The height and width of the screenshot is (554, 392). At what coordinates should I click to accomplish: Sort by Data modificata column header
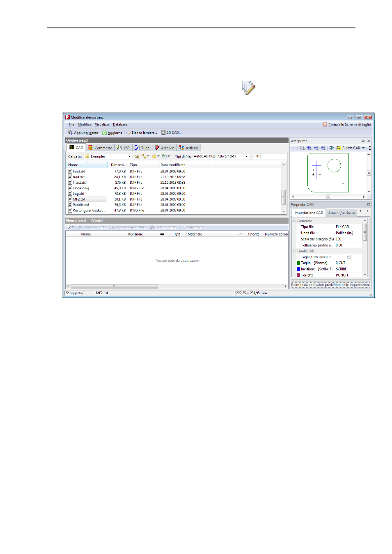pos(184,165)
